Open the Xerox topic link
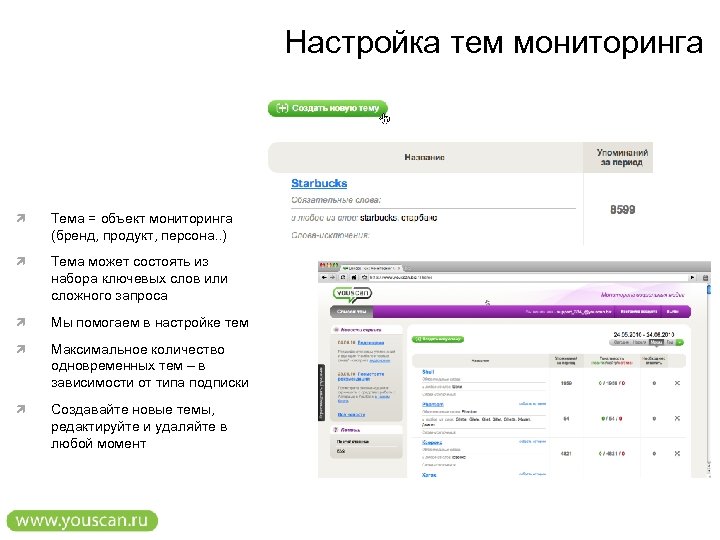 tap(429, 475)
